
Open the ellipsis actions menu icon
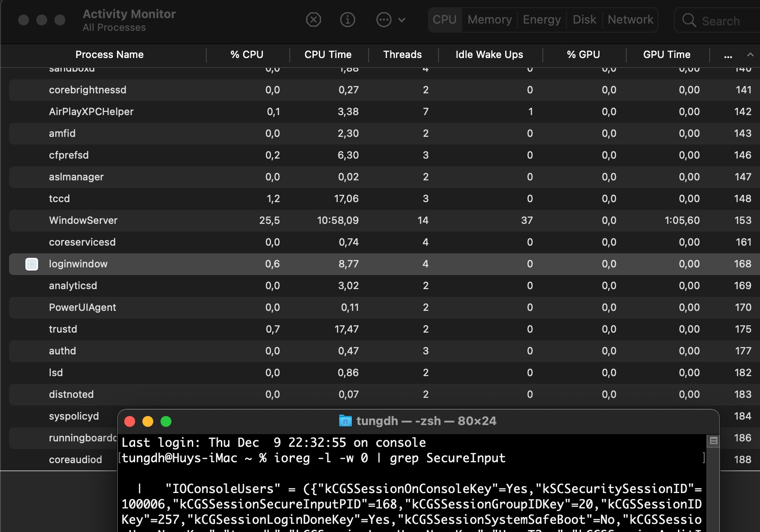[x=384, y=19]
